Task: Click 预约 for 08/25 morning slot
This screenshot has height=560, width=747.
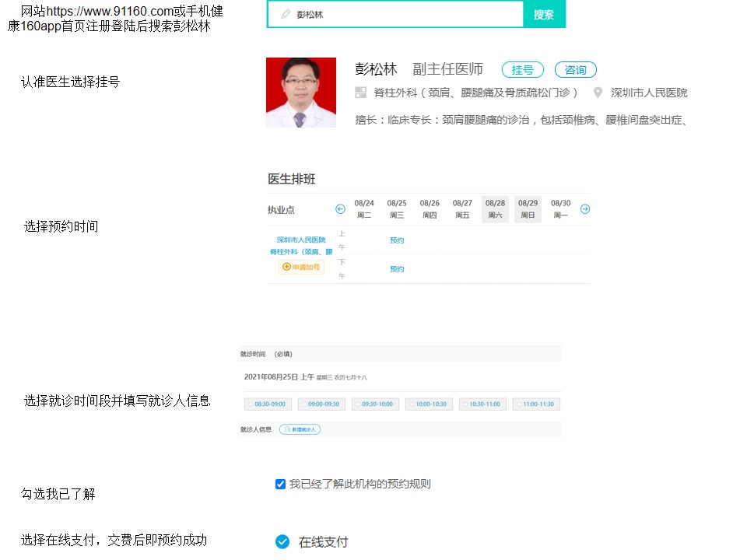Action: point(397,240)
